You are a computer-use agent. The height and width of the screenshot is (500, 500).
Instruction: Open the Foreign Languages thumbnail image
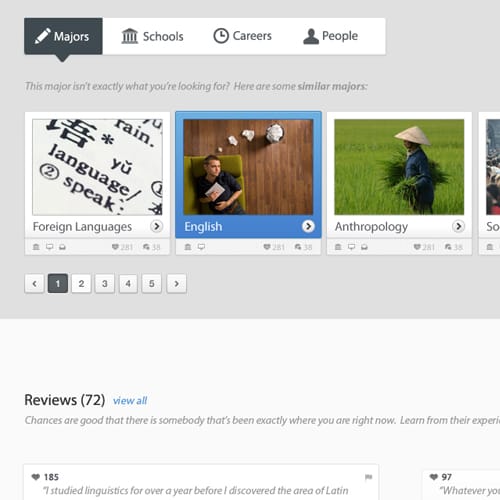pos(97,167)
